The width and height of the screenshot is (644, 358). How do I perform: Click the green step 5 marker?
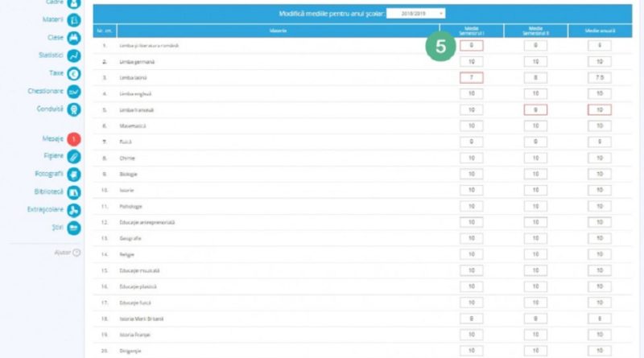pos(440,47)
